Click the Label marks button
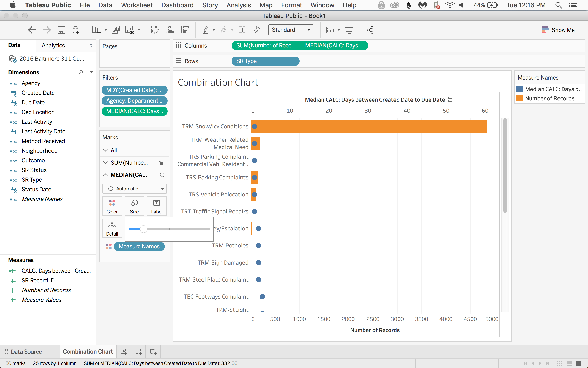The image size is (588, 368). click(157, 206)
